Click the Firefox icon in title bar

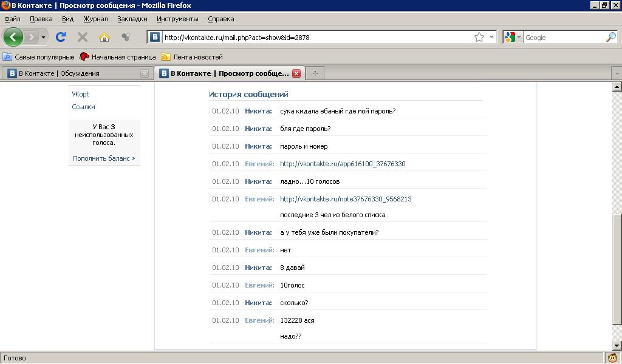tap(5, 5)
